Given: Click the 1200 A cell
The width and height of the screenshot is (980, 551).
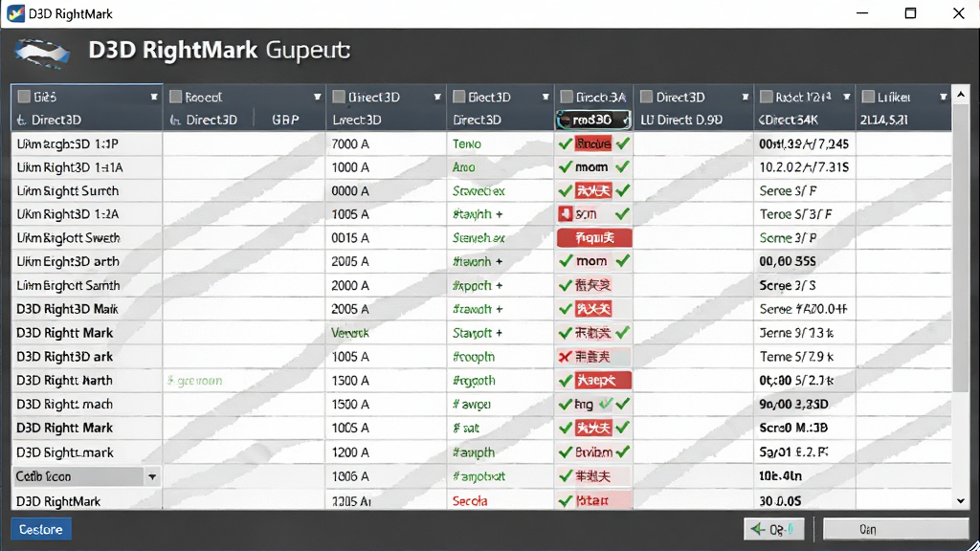Looking at the screenshot, I should click(x=350, y=452).
